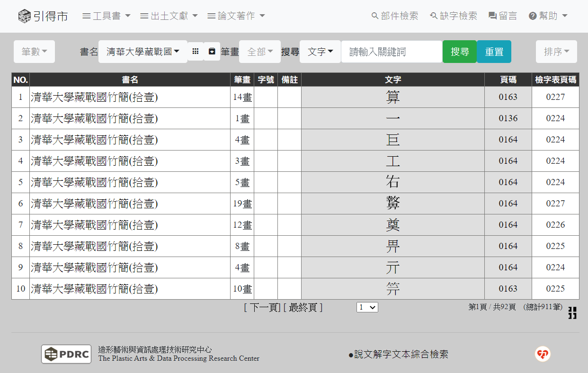Image resolution: width=588 pixels, height=373 pixels.
Task: Click book name in row 6
Action: (94, 204)
